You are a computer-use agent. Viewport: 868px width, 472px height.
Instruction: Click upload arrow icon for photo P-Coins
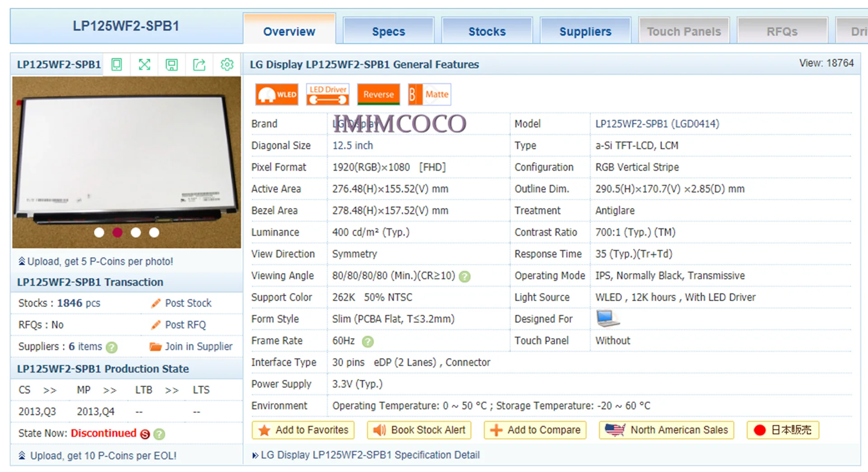click(x=22, y=261)
